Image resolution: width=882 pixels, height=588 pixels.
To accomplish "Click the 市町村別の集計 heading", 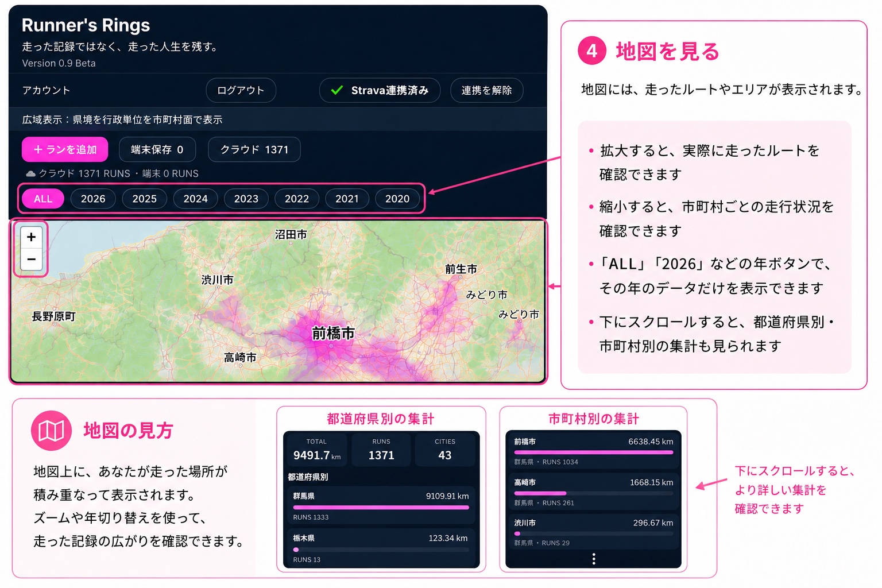I will click(x=594, y=419).
